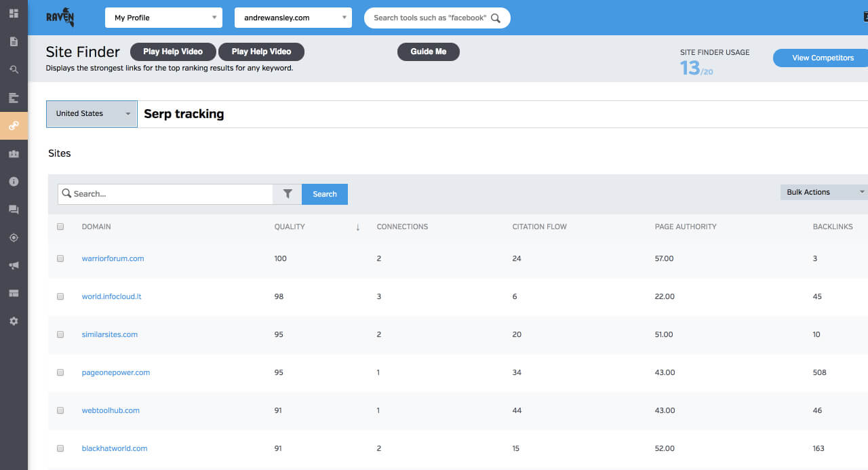This screenshot has height=470, width=868.
Task: Click inside the tools search field
Action: [434, 17]
